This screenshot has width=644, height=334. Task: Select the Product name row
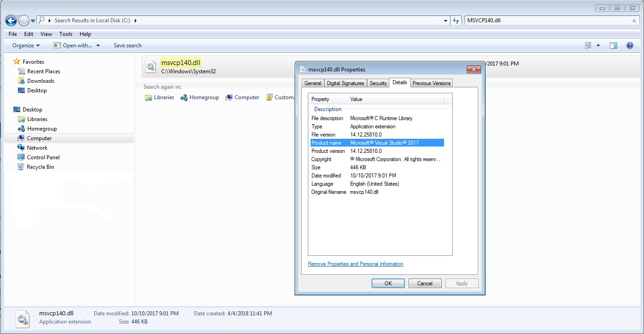(x=377, y=143)
